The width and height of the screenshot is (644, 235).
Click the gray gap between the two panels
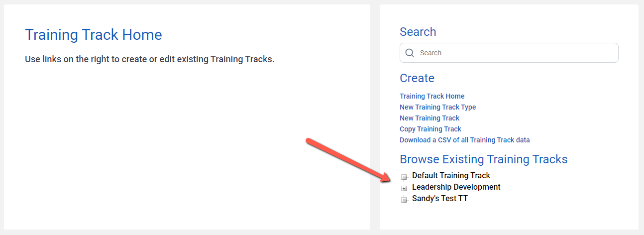pyautogui.click(x=375, y=117)
